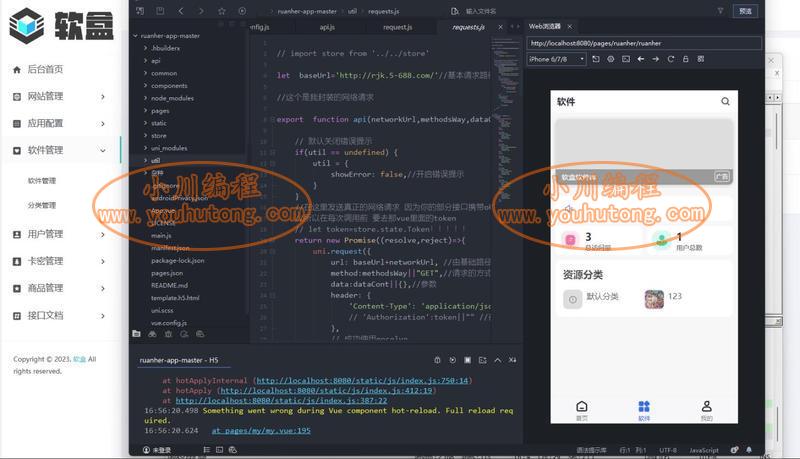Click the QR code icon in Web browser toolbar
800x459 pixels.
[701, 59]
